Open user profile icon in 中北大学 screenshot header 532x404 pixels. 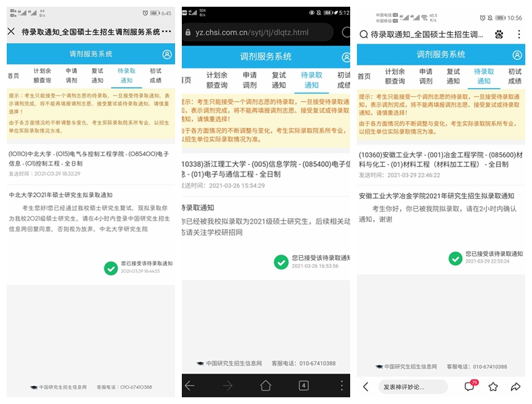pos(167,54)
